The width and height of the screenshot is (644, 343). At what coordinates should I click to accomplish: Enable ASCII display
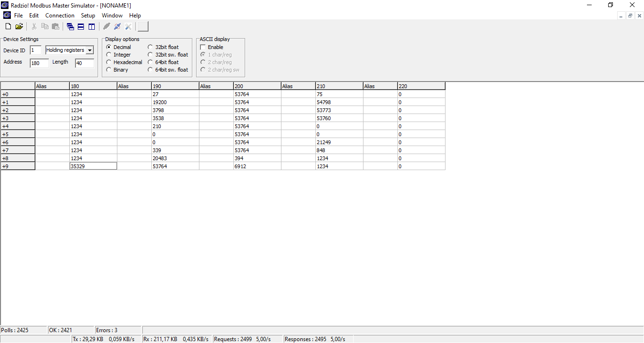pos(202,47)
